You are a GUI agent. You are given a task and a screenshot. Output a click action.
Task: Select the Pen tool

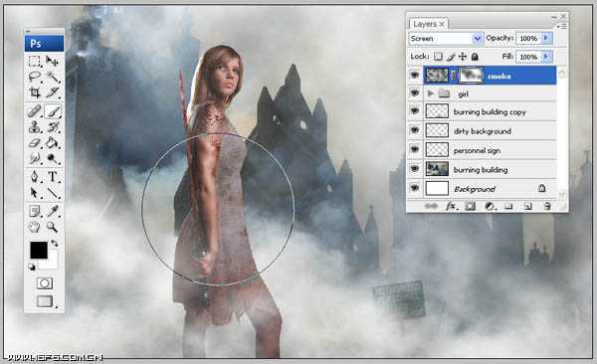coord(35,177)
